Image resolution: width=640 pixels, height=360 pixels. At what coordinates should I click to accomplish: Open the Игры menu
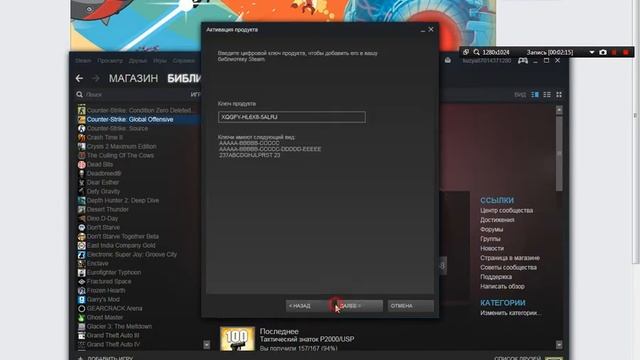160,60
